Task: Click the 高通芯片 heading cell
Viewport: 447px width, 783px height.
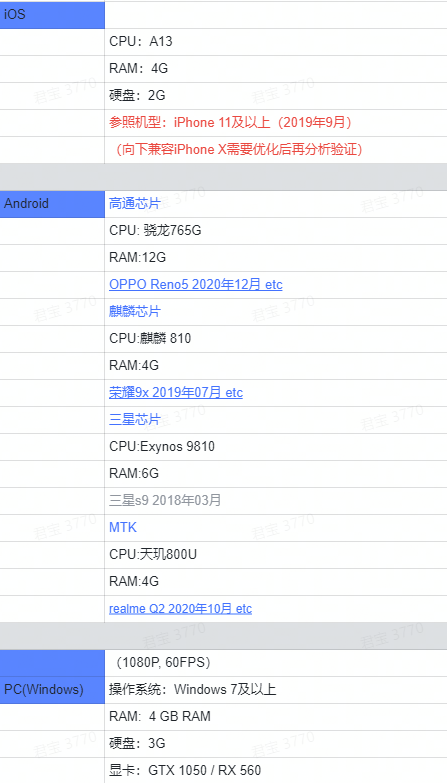Action: pyautogui.click(x=276, y=204)
